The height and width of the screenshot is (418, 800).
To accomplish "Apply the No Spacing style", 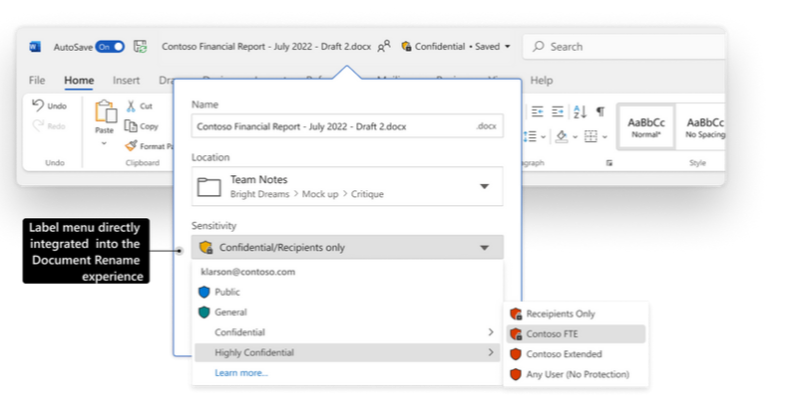I will [x=702, y=127].
